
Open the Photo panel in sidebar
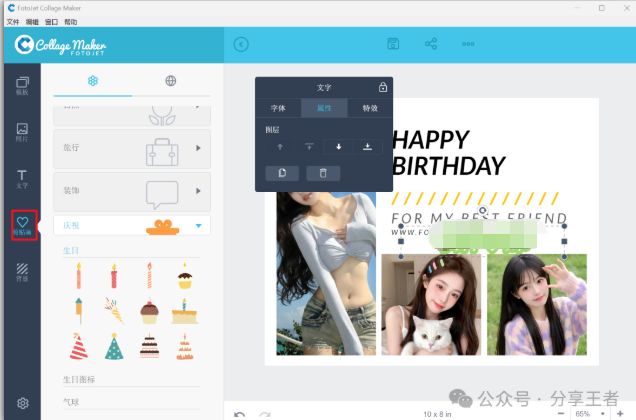pyautogui.click(x=22, y=132)
